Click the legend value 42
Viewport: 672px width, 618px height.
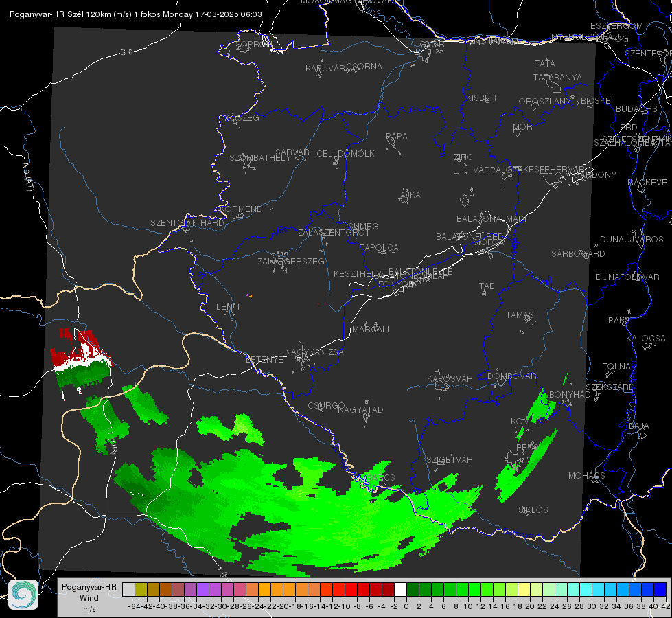(664, 607)
